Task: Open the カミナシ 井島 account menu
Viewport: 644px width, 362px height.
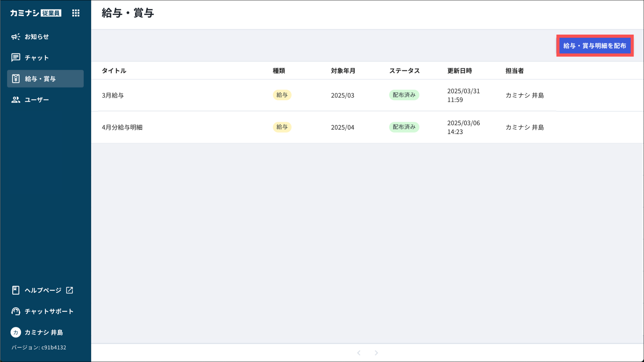Action: click(x=44, y=332)
